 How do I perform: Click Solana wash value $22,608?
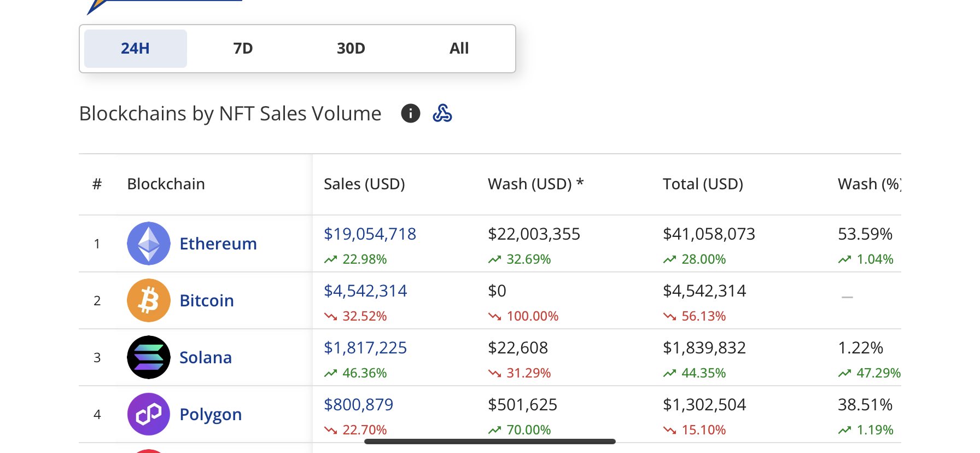point(518,348)
